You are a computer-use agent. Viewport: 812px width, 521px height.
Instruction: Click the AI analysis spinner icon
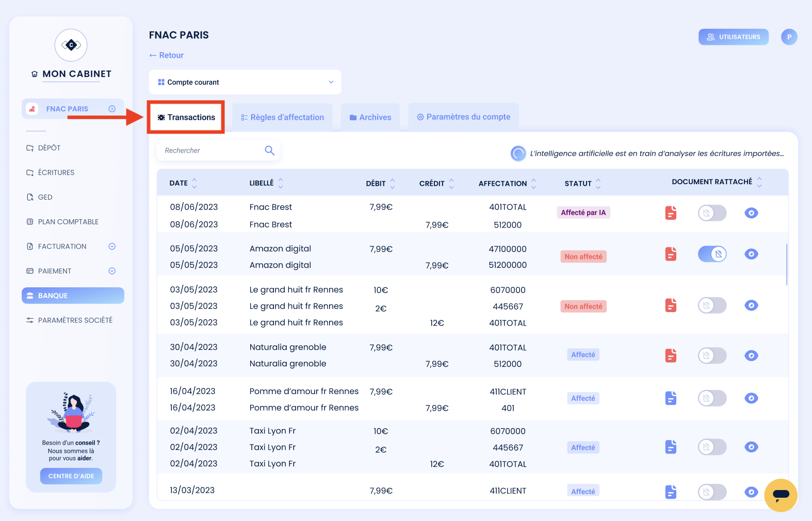tap(518, 153)
